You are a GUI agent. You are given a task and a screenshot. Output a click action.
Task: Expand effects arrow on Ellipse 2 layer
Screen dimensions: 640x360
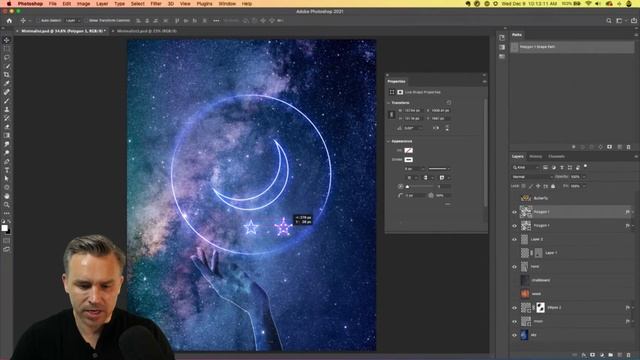pyautogui.click(x=633, y=308)
